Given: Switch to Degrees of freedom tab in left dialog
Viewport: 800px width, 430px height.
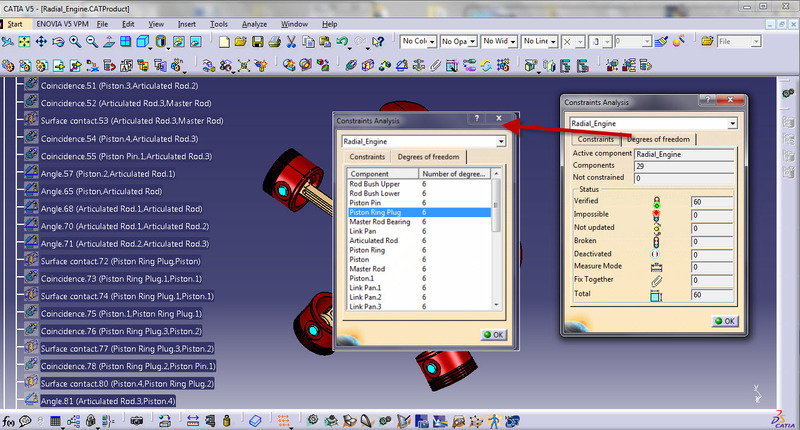Looking at the screenshot, I should (x=429, y=157).
